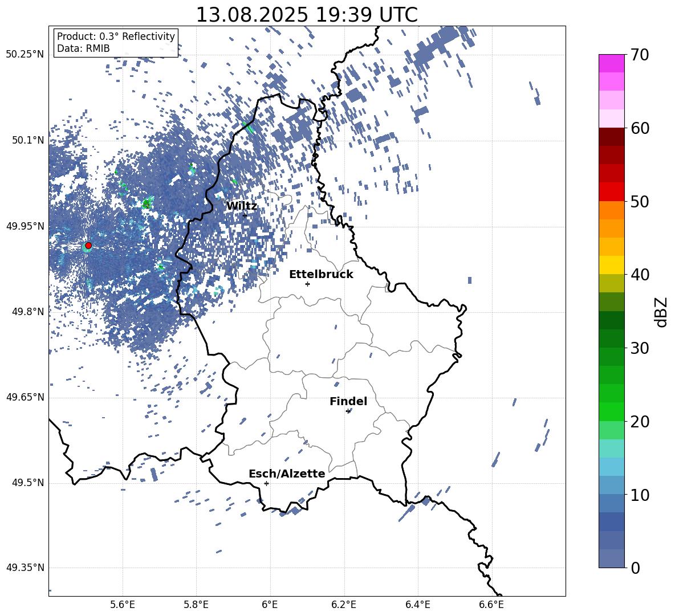Image resolution: width=675 pixels, height=616 pixels.
Task: Click the Data: RMIB text
Action: (83, 48)
